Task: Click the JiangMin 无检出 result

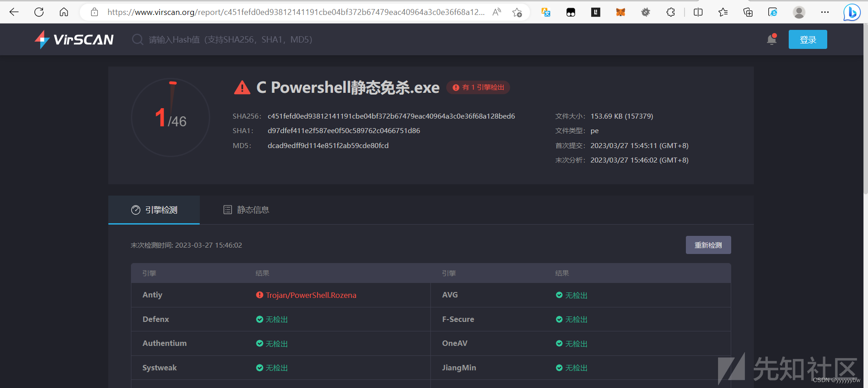Action: tap(572, 368)
